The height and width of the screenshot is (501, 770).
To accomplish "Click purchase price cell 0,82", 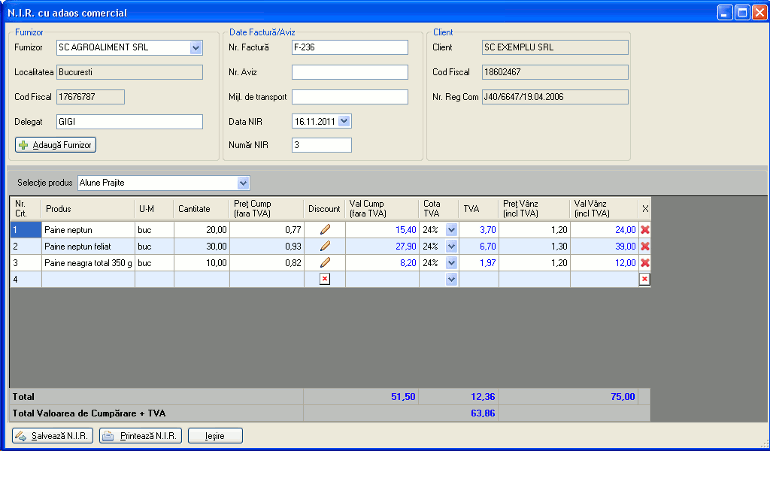I will (x=267, y=263).
